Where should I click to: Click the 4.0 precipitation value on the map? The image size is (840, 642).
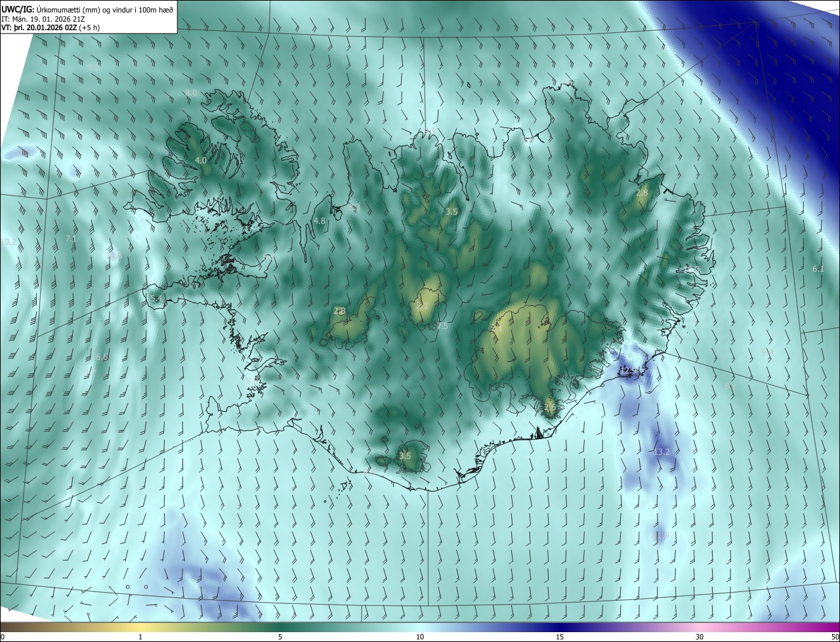[201, 160]
